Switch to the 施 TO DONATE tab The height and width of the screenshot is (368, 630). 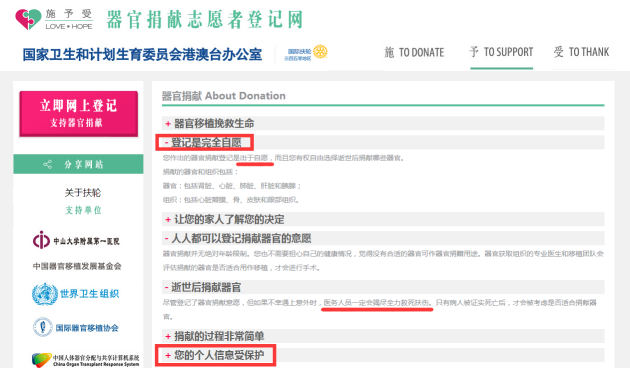pos(414,53)
